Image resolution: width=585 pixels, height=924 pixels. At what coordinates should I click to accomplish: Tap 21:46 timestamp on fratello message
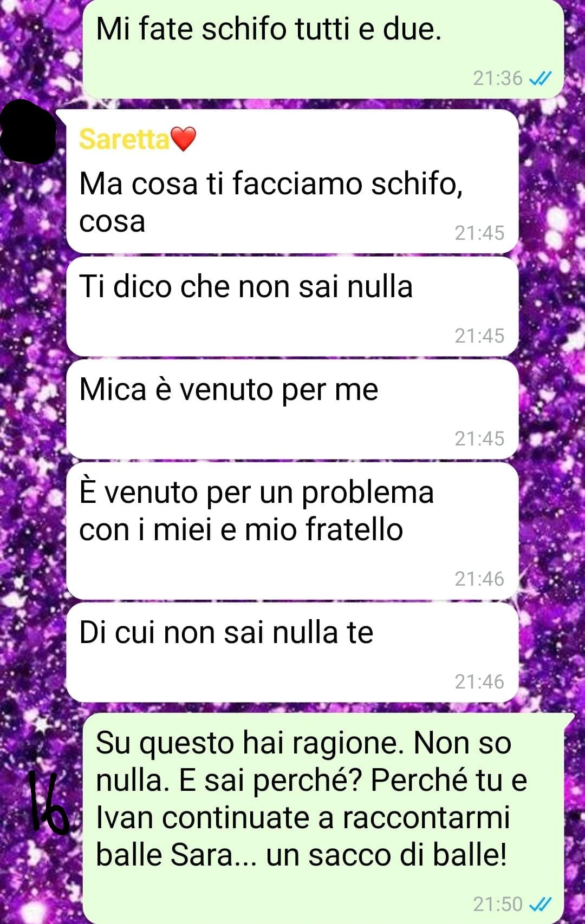[479, 579]
